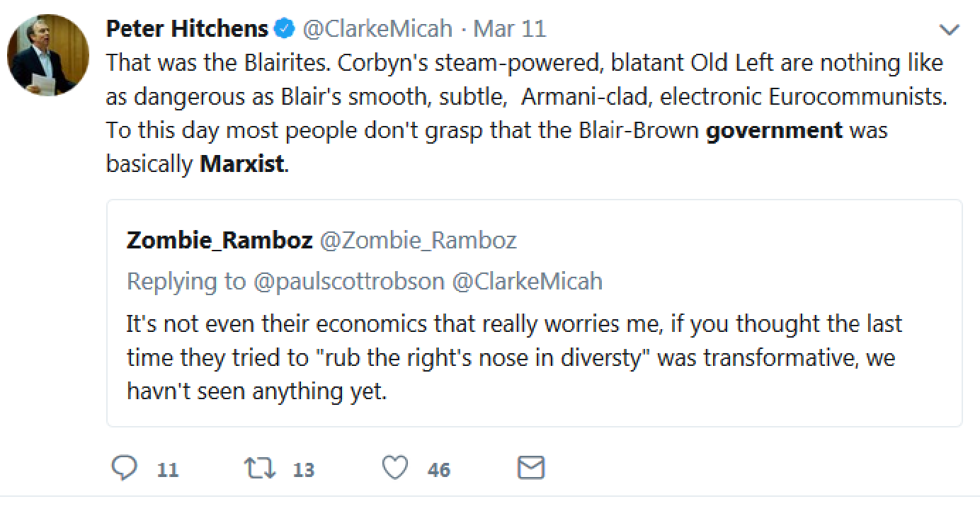The height and width of the screenshot is (511, 980).
Task: Open @ClarkeMicah handle beside Peter Hitchens' name
Action: pyautogui.click(x=377, y=29)
